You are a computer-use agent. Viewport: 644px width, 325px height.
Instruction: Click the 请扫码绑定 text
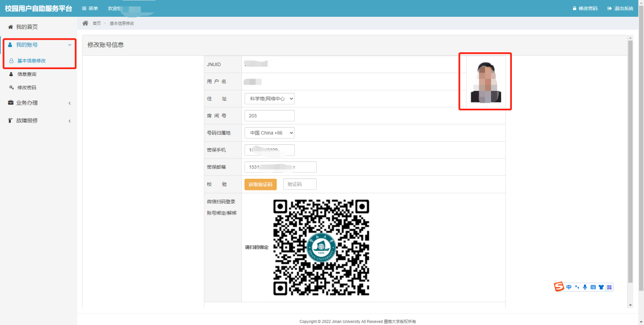257,247
